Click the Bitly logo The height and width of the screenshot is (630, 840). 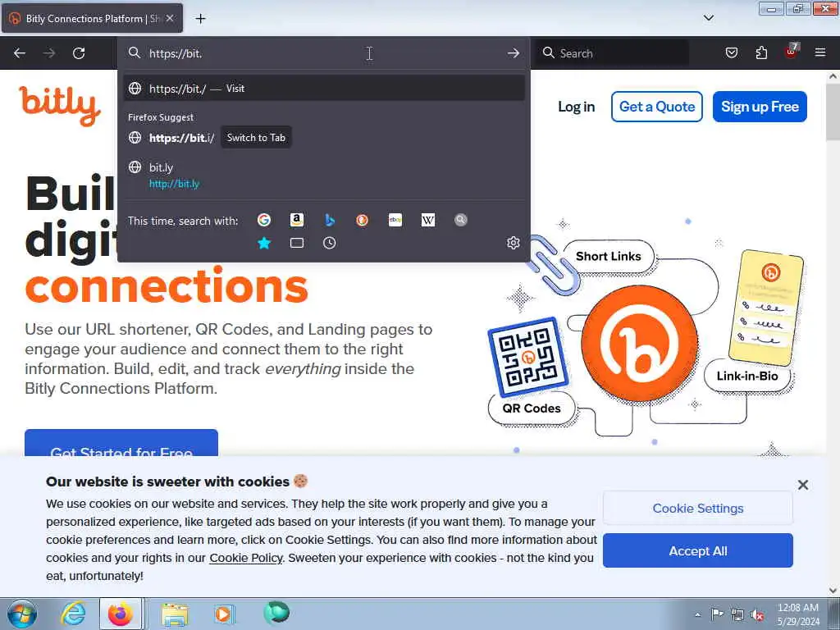pyautogui.click(x=60, y=106)
